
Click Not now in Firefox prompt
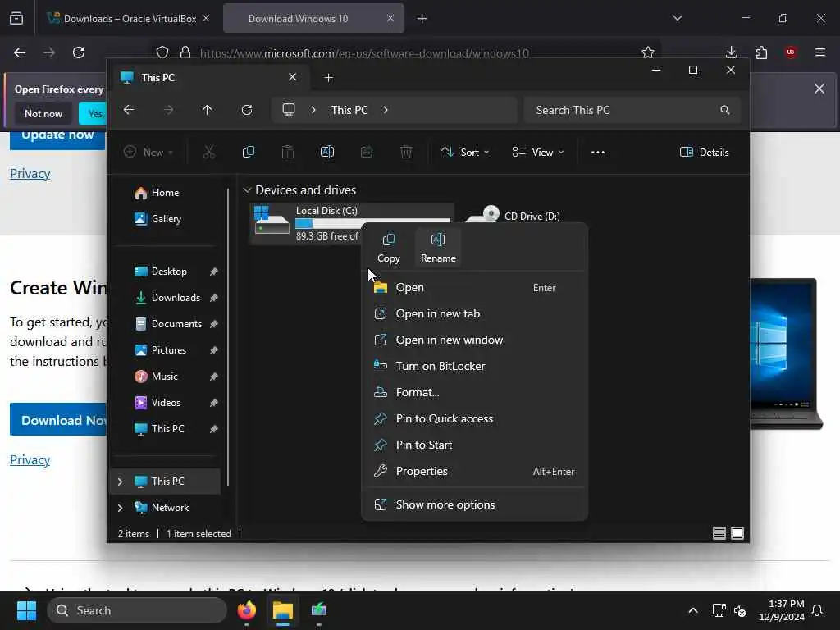point(43,113)
